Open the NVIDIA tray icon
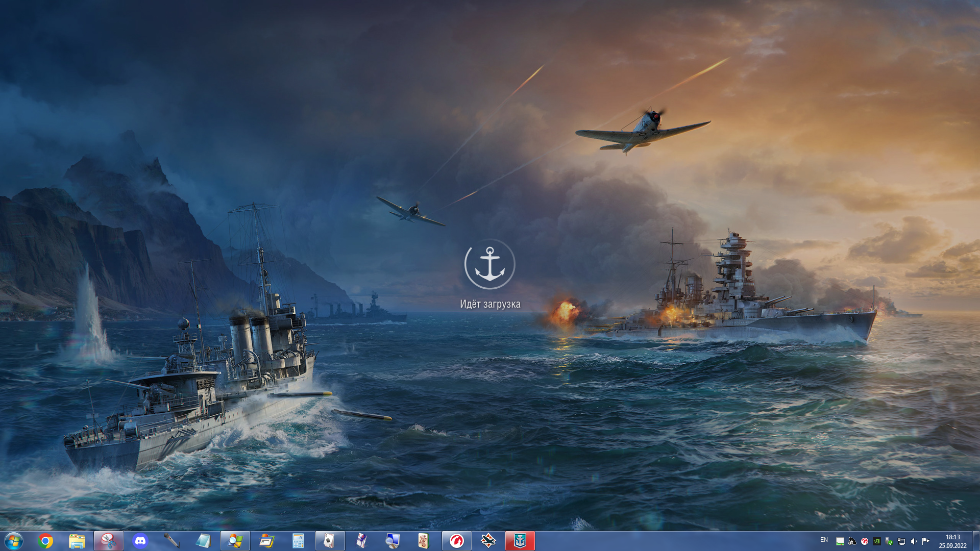 [877, 541]
